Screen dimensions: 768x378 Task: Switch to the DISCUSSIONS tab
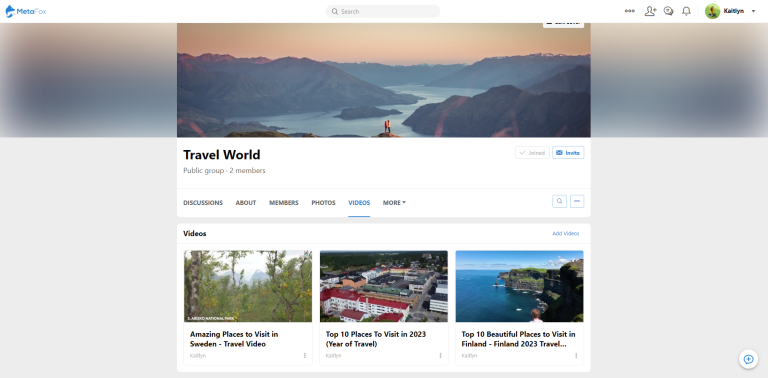(203, 203)
